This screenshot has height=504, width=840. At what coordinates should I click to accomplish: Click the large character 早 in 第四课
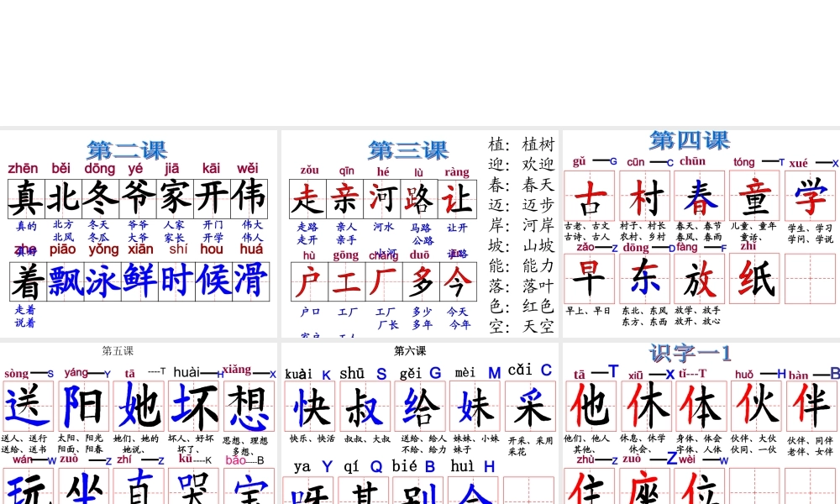coord(590,279)
